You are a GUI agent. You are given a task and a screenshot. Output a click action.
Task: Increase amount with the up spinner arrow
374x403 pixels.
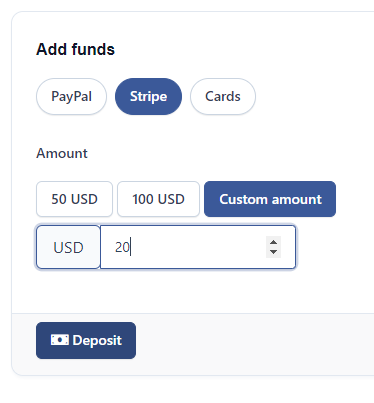pos(273,242)
